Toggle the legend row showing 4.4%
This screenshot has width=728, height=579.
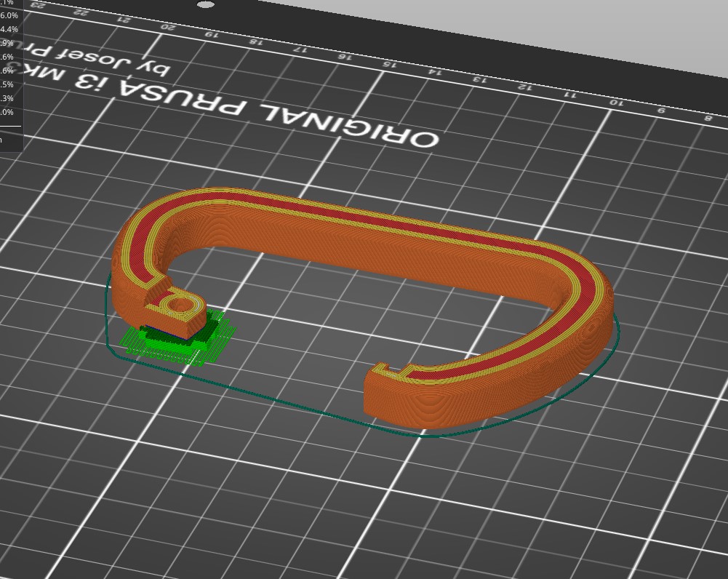(11, 29)
